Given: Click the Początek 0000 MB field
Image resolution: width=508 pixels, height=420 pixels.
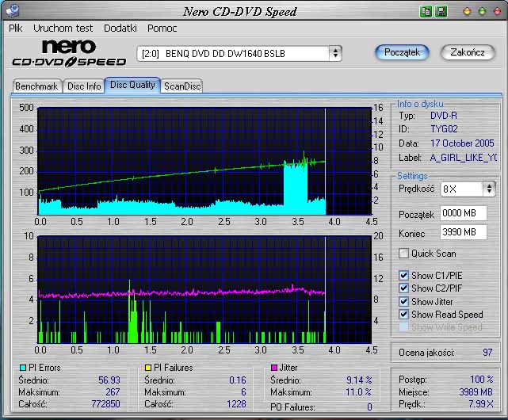Looking at the screenshot, I should tap(464, 213).
